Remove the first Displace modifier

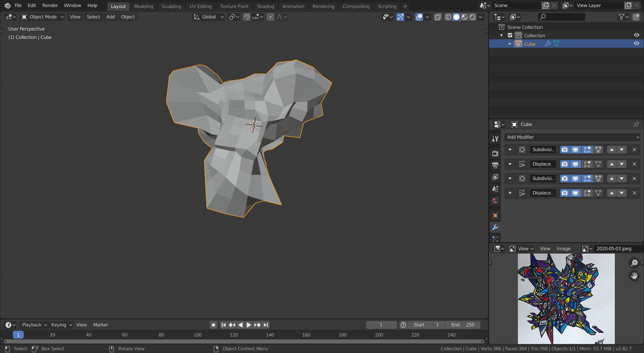(x=634, y=164)
